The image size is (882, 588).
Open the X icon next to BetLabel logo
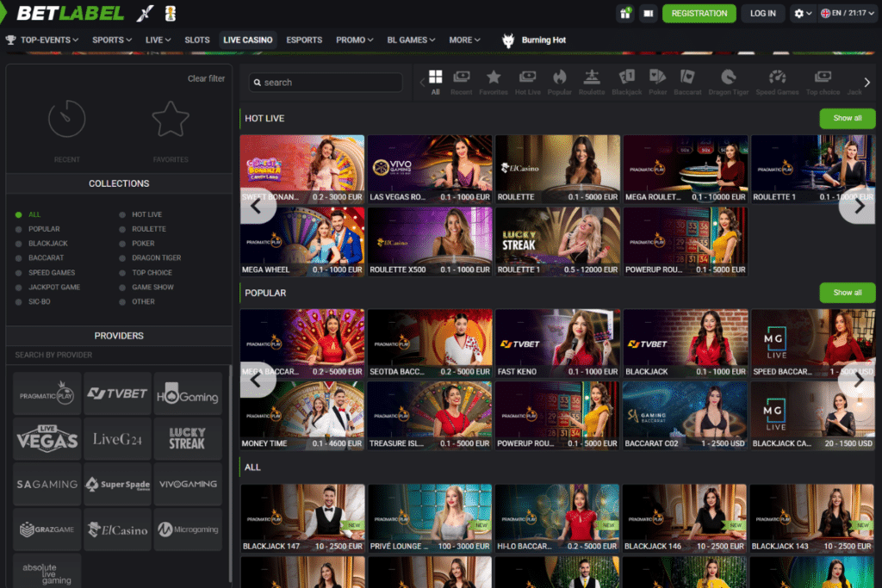click(145, 13)
